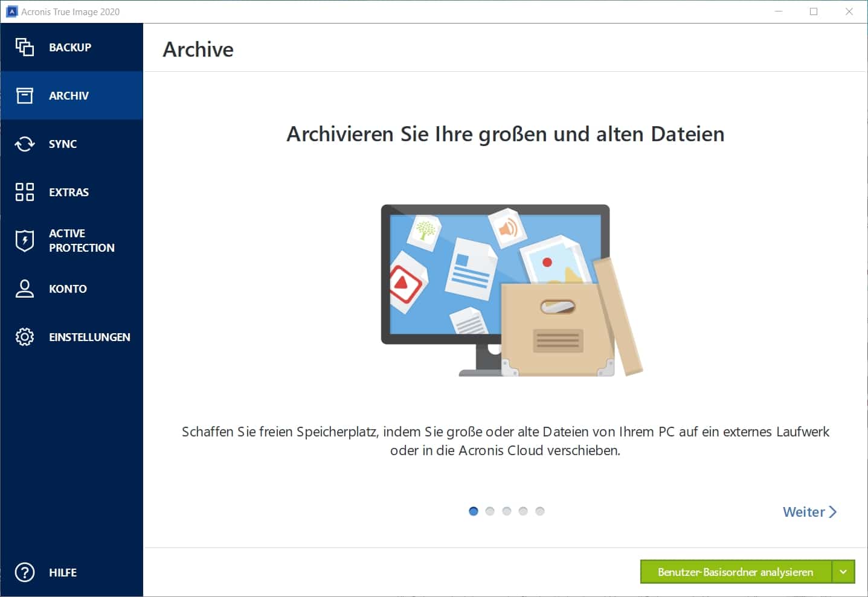The width and height of the screenshot is (868, 597).
Task: Click heading 'Archivieren Sie Ihre großen und alten Dateien'
Action: tap(506, 134)
